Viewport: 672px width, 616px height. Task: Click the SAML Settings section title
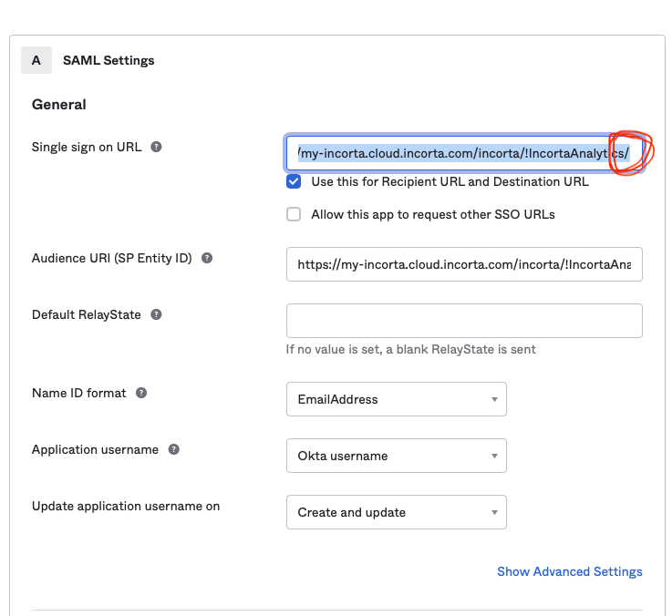click(x=109, y=60)
